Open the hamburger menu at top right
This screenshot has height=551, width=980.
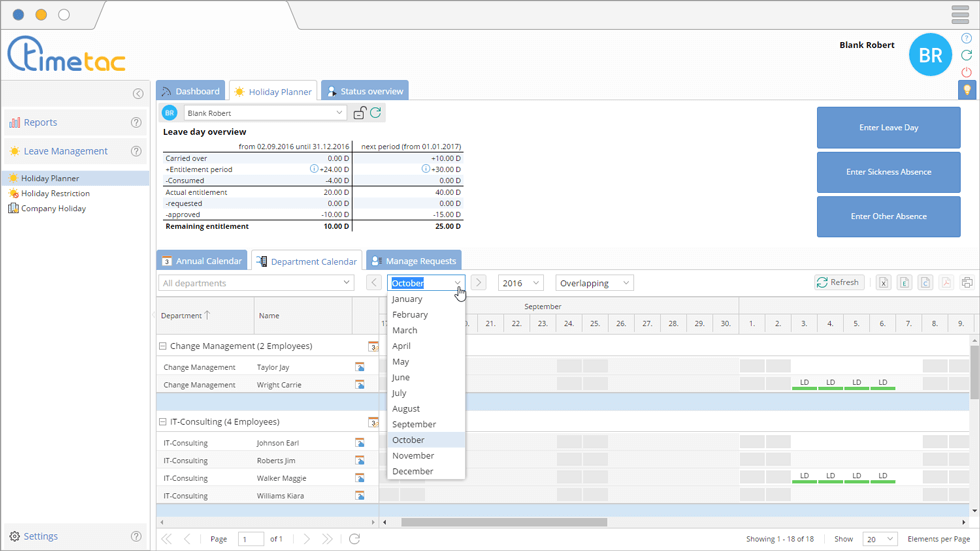[960, 14]
